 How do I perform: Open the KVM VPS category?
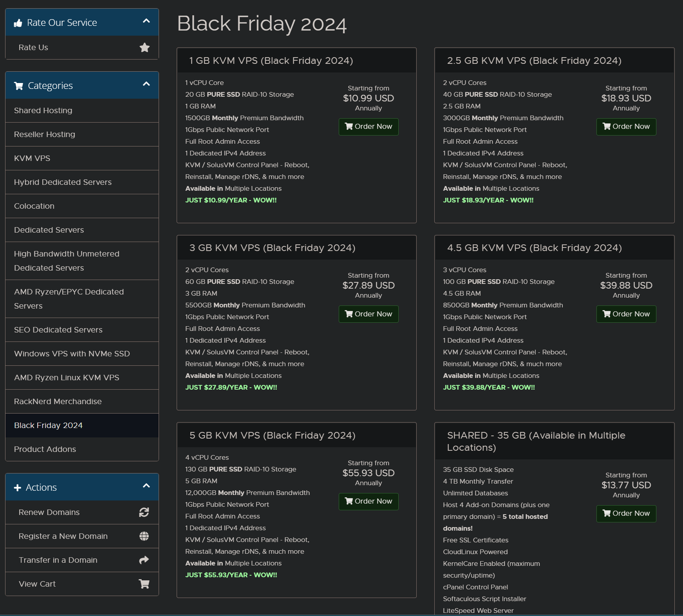point(32,158)
